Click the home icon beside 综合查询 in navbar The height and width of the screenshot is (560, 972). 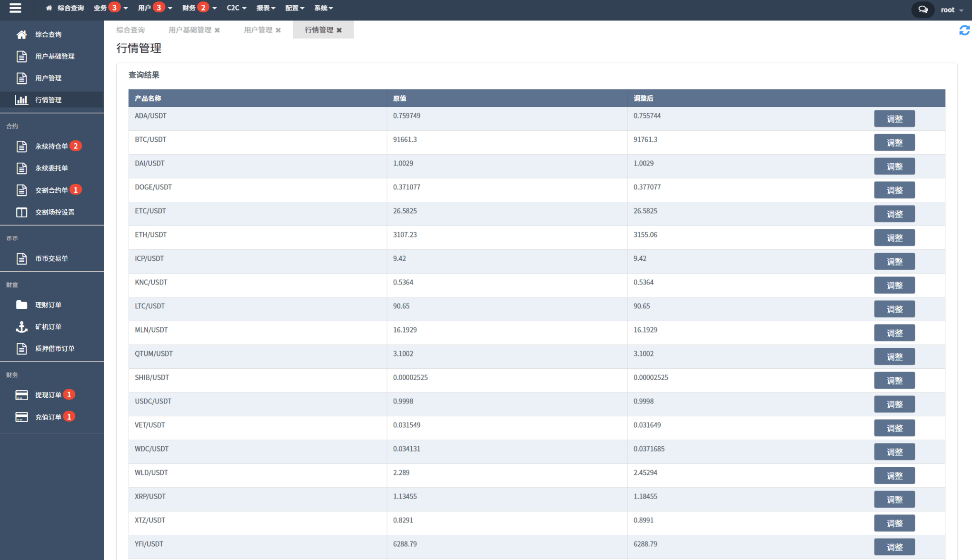[49, 8]
